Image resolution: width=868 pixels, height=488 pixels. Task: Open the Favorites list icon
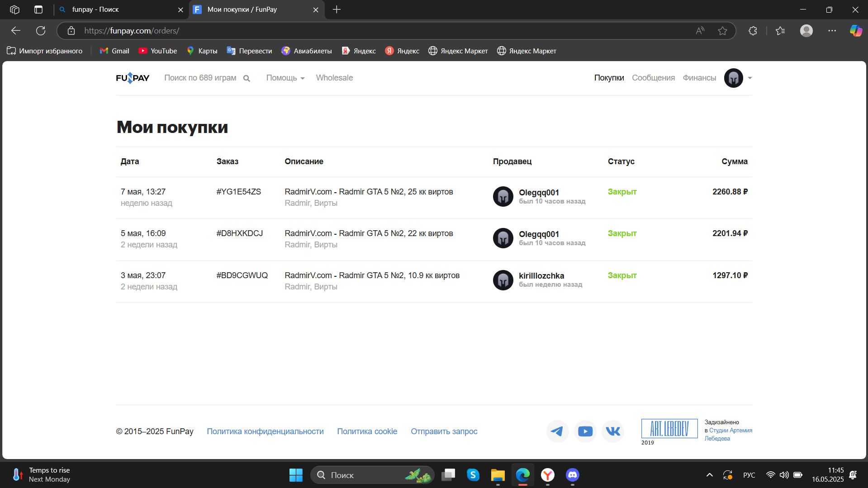[x=780, y=31]
